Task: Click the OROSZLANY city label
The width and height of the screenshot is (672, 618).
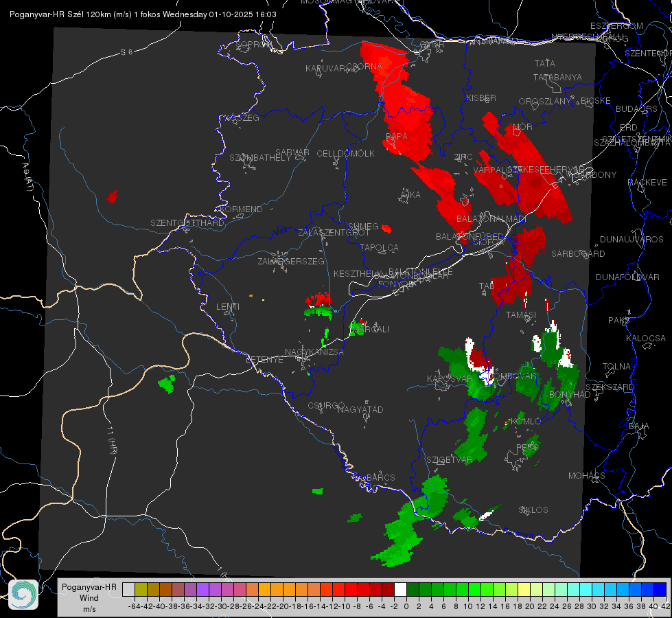Action: (545, 102)
